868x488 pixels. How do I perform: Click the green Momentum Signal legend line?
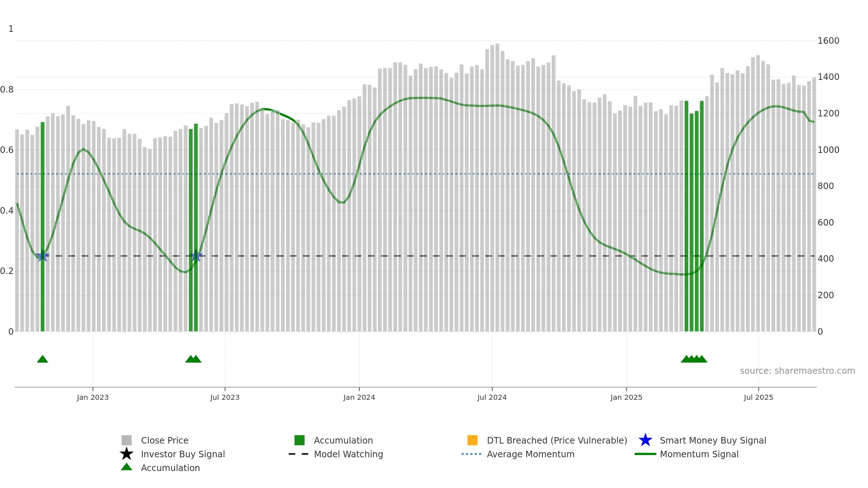(645, 454)
